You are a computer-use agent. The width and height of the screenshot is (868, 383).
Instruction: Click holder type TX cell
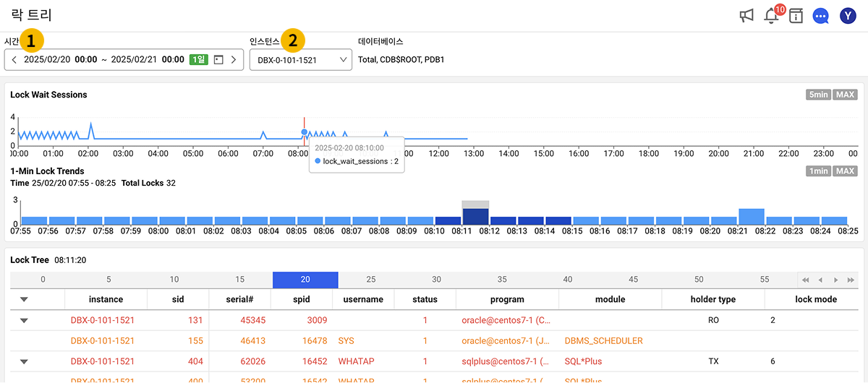click(x=712, y=361)
